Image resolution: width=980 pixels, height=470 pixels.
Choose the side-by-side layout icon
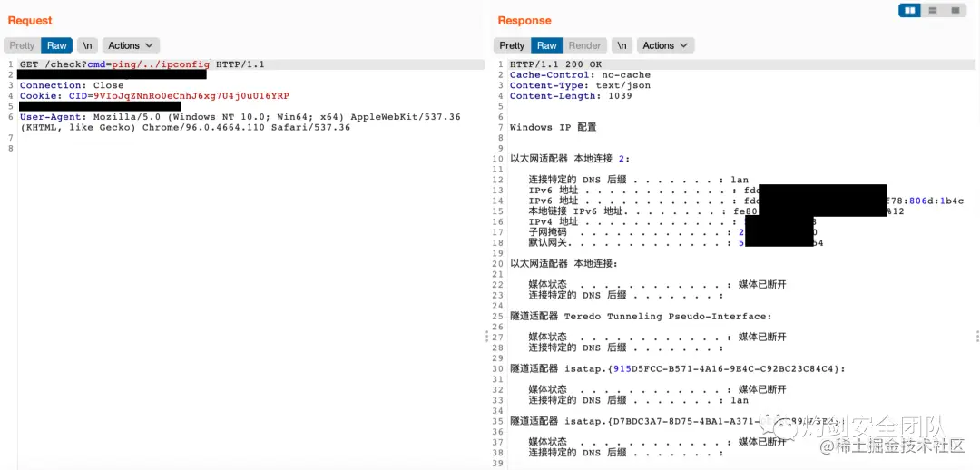(910, 11)
